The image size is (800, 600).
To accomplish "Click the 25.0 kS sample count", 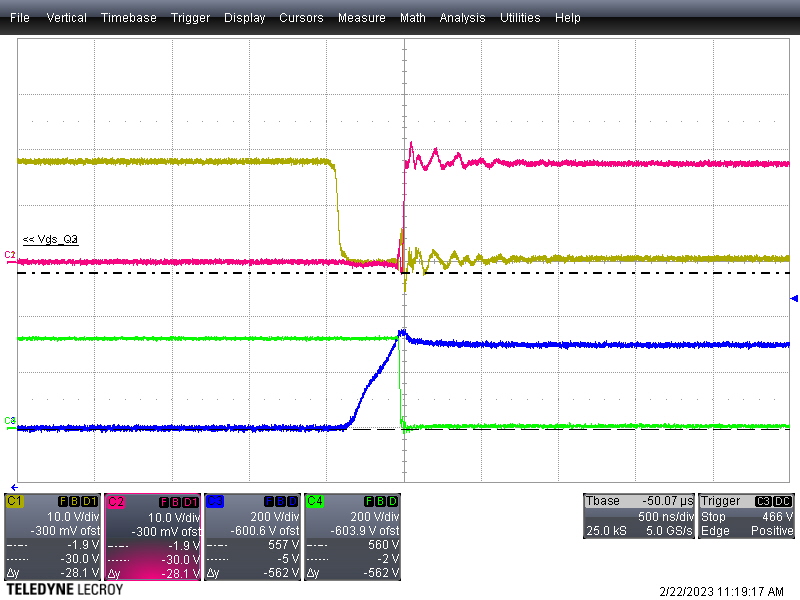I will point(606,531).
